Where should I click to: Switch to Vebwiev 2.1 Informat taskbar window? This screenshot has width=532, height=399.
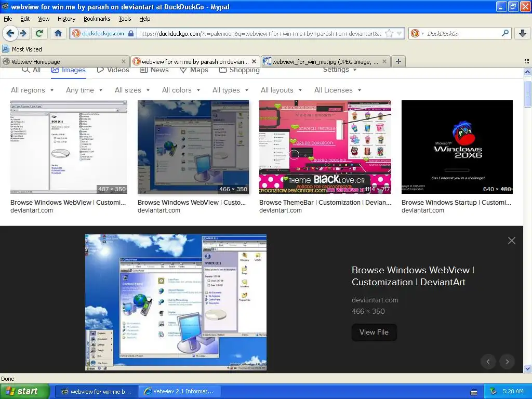pos(180,391)
